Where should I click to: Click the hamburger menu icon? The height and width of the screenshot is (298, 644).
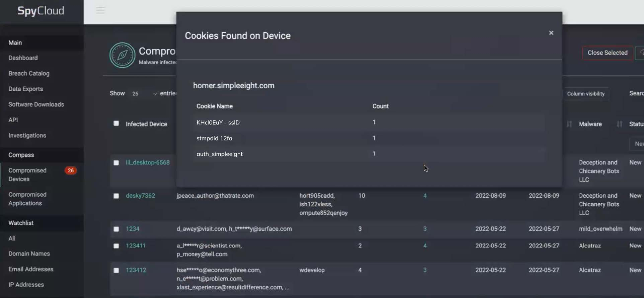coord(100,10)
